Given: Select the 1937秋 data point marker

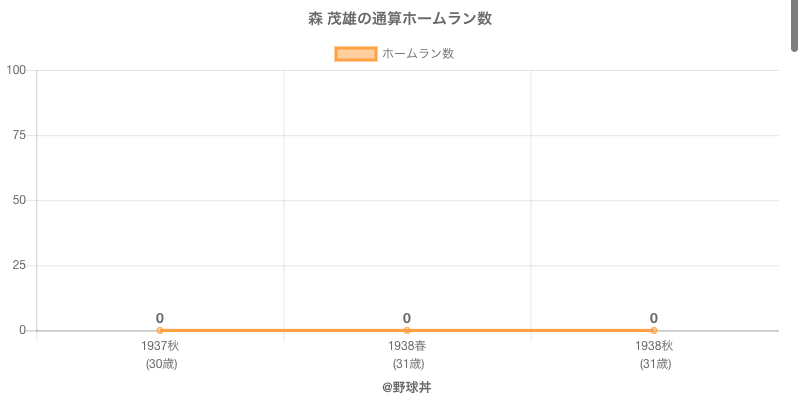Looking at the screenshot, I should [x=160, y=330].
